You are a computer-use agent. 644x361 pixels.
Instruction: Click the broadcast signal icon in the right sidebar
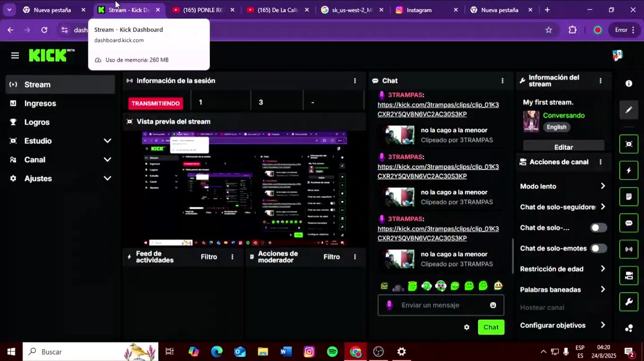tap(629, 249)
